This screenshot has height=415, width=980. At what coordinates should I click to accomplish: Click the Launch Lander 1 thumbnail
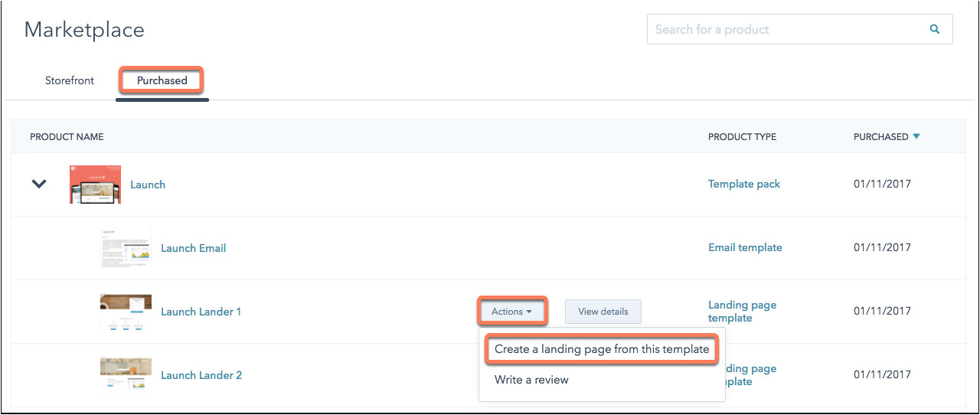tap(126, 312)
